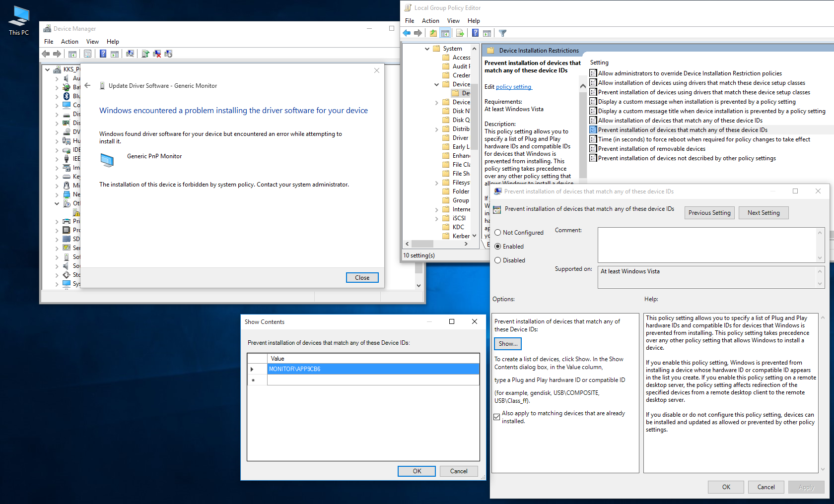The height and width of the screenshot is (504, 834).
Task: Click Scan for hardware changes icon
Action: tap(130, 54)
